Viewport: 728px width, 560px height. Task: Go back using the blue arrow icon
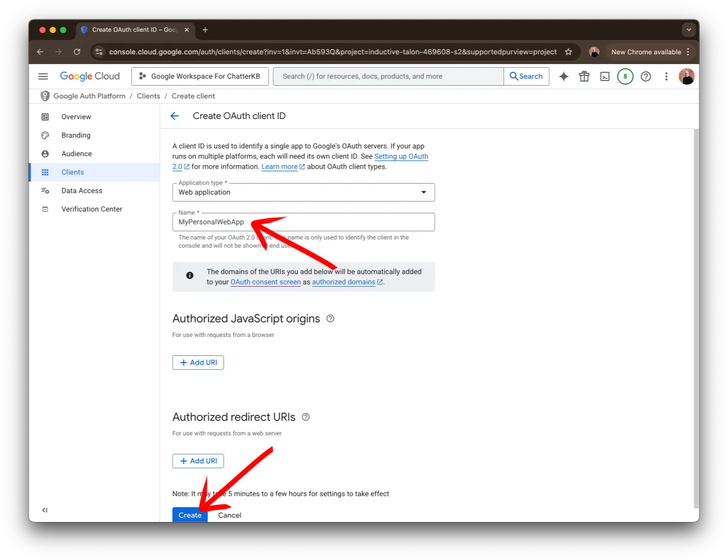[x=174, y=116]
